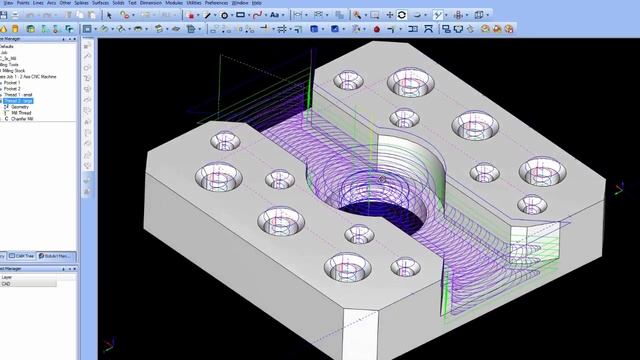This screenshot has width=640, height=360.
Task: Open the planar surface dropdown arrow
Action: click(95, 29)
